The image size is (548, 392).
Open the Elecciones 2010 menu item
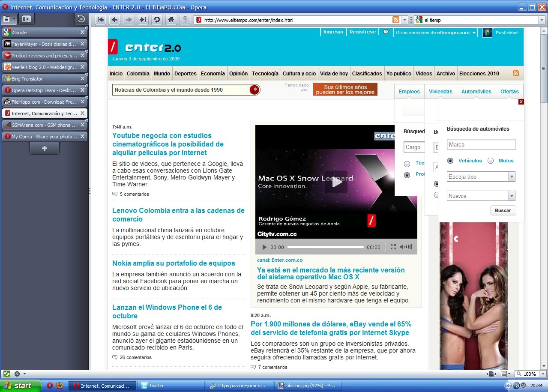[x=479, y=73]
